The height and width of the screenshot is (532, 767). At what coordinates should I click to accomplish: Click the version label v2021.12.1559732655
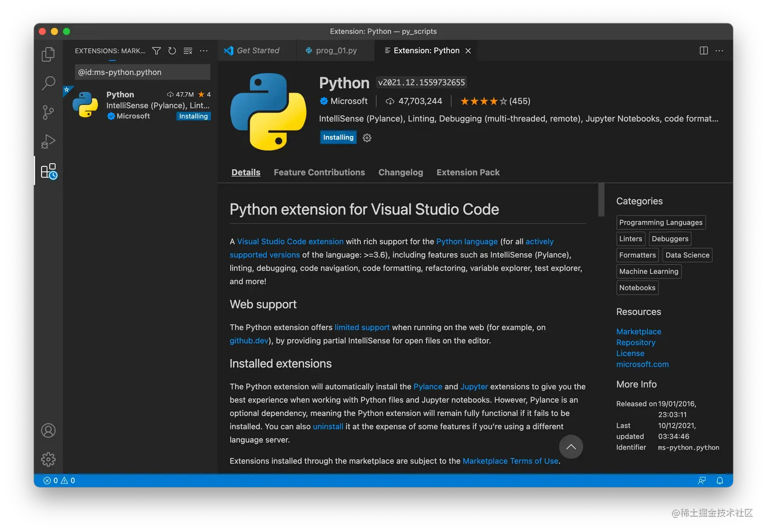click(x=422, y=82)
